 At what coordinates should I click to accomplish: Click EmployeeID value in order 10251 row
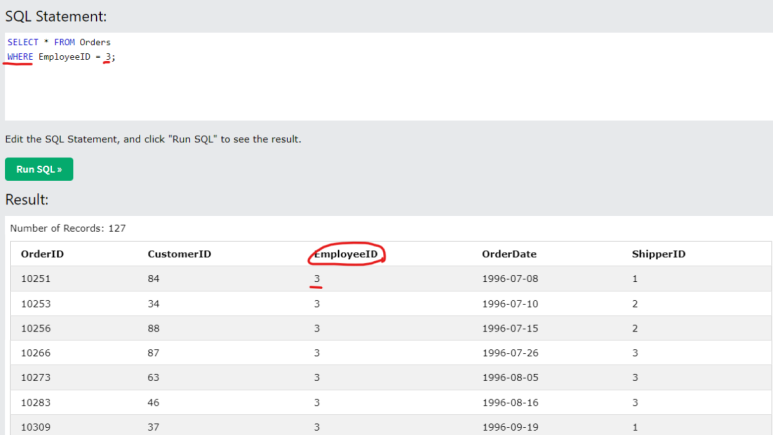pyautogui.click(x=317, y=279)
